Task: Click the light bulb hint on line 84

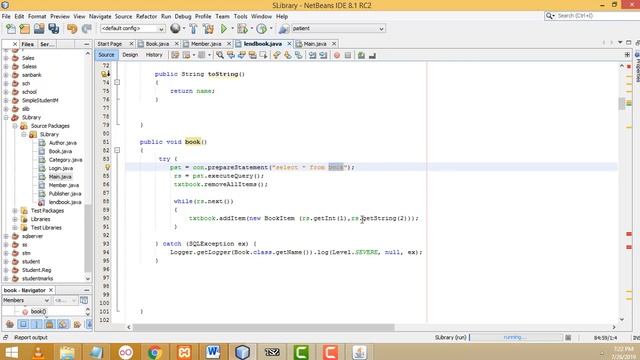Action: [107, 167]
